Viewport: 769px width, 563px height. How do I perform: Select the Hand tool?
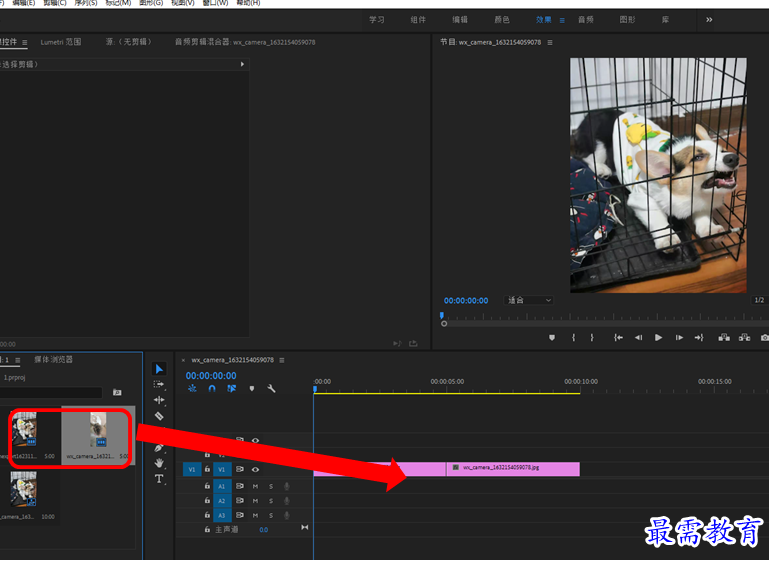(x=159, y=463)
